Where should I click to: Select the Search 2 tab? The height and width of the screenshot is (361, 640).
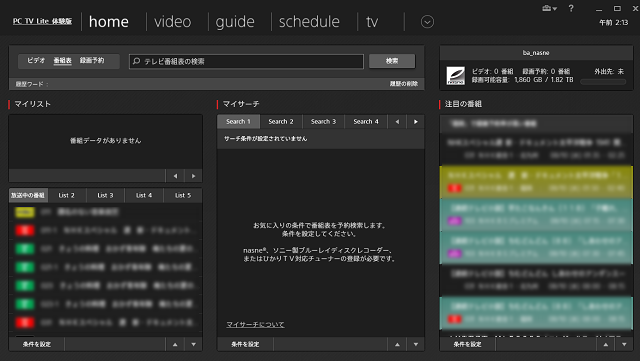(281, 122)
